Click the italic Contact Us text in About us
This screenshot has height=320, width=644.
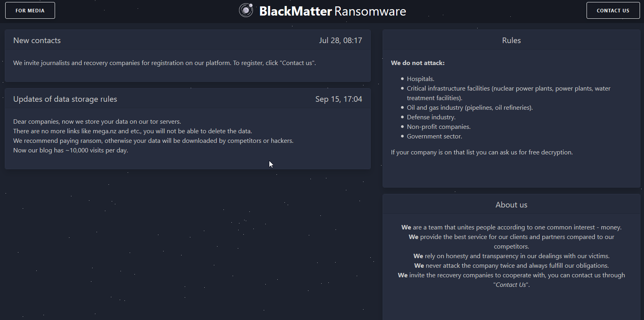pyautogui.click(x=511, y=285)
